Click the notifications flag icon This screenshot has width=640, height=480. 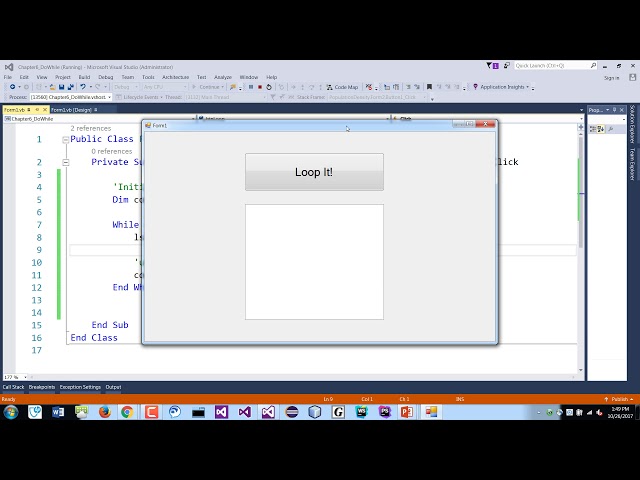(x=492, y=65)
